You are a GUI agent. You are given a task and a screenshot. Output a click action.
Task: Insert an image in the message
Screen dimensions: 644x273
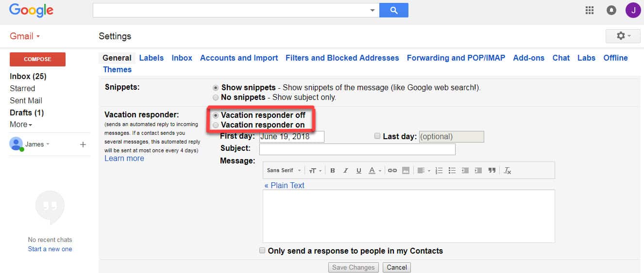pos(406,170)
